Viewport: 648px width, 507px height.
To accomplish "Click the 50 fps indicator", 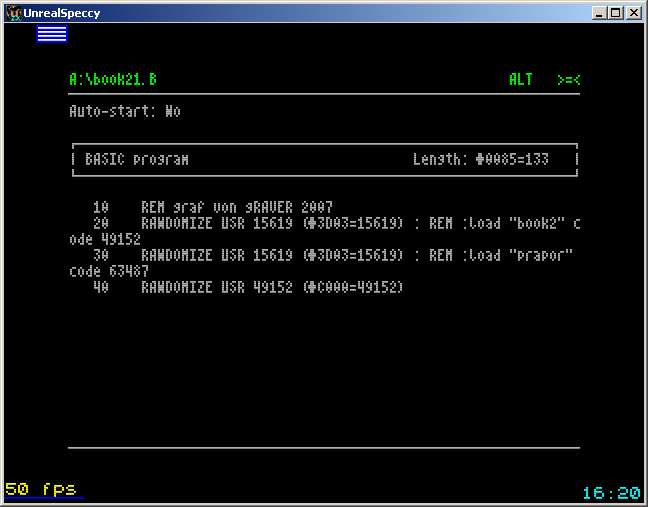I will coord(41,489).
